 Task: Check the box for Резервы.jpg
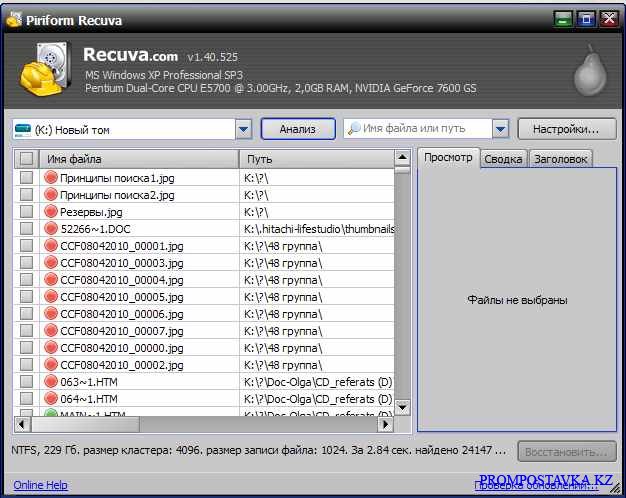point(26,211)
